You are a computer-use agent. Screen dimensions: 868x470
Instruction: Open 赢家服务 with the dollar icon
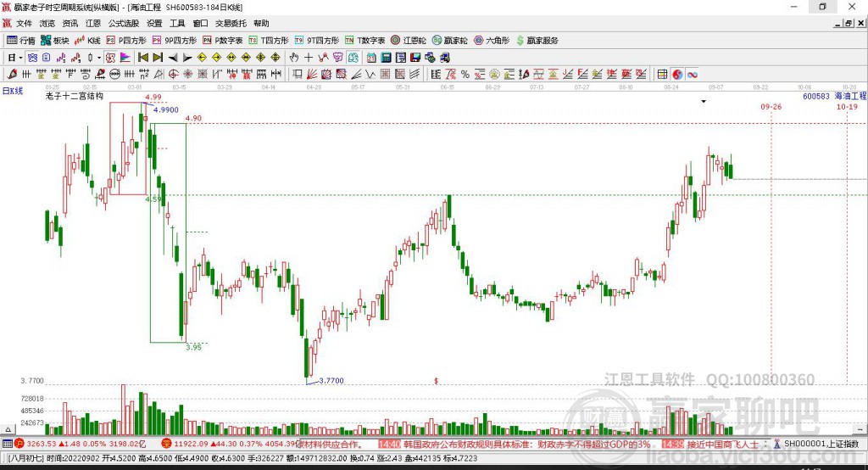coord(537,41)
